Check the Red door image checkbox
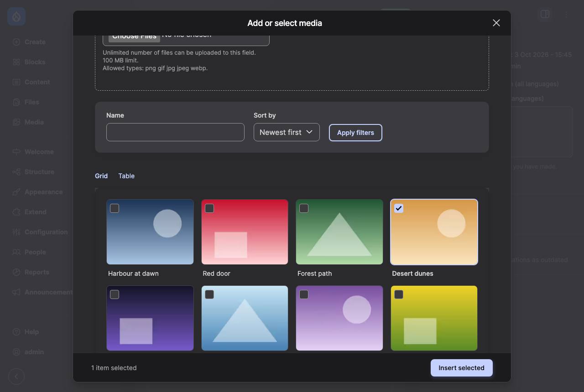Viewport: 584px width, 392px height. point(209,208)
